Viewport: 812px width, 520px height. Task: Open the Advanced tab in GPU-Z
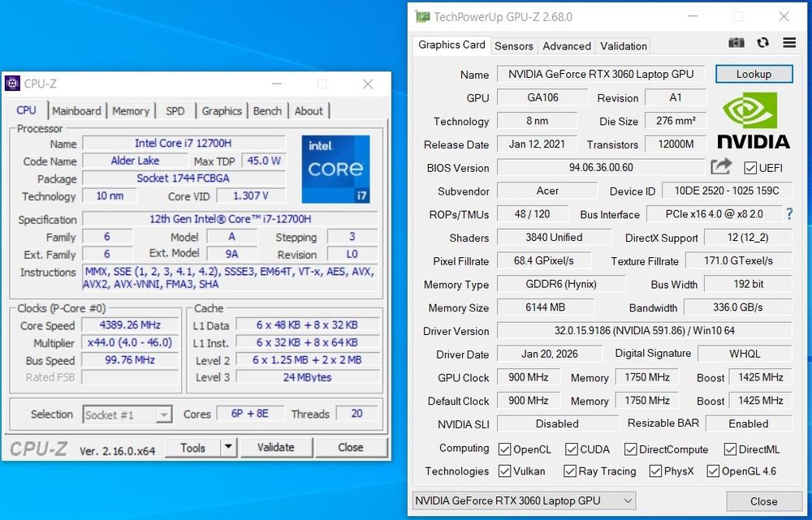[567, 46]
